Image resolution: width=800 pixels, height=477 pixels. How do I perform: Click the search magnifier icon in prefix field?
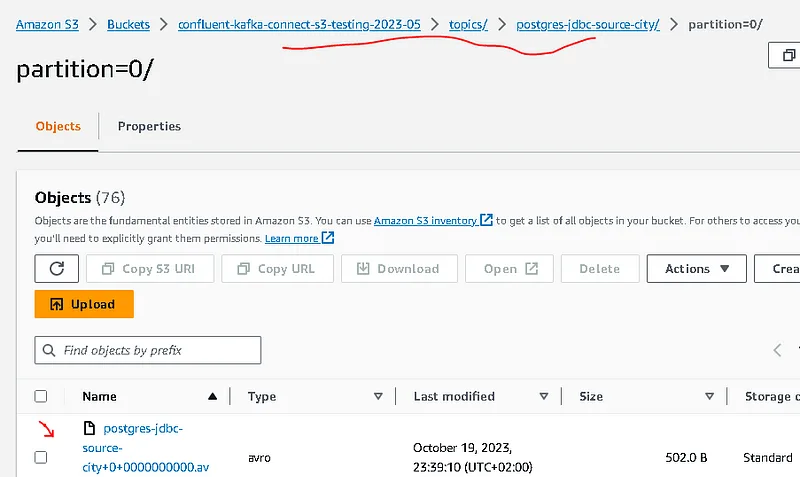[49, 351]
